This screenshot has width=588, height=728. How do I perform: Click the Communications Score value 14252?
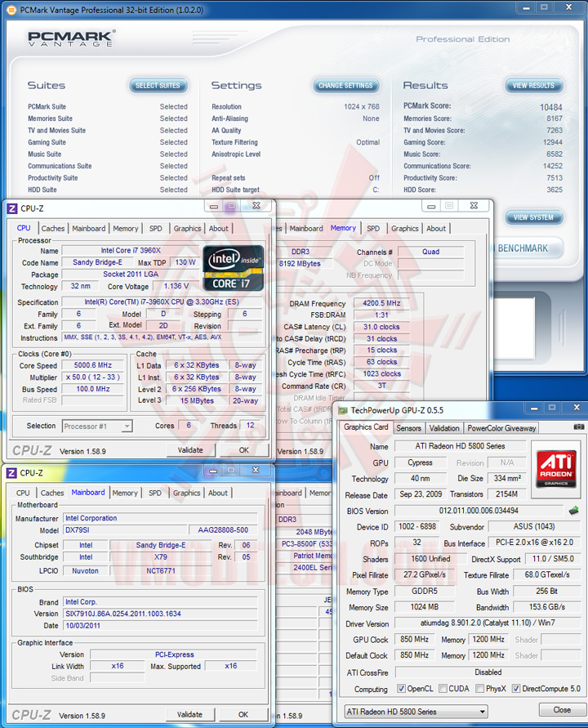click(x=552, y=166)
